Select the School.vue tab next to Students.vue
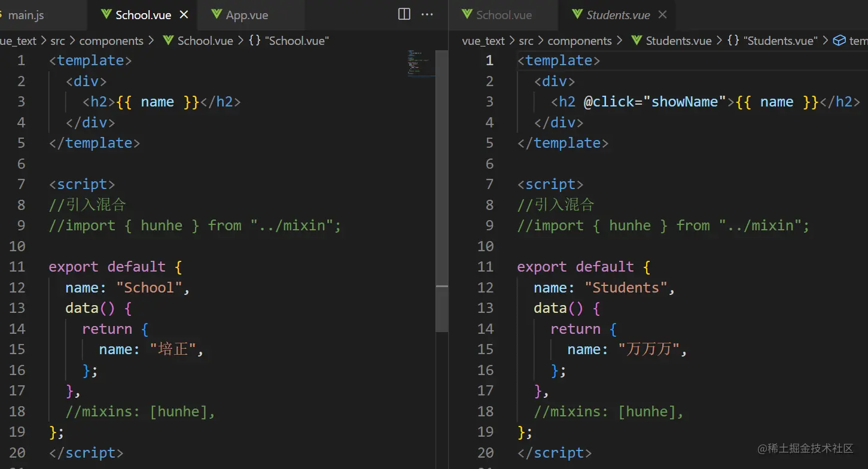This screenshot has height=469, width=868. [x=504, y=15]
